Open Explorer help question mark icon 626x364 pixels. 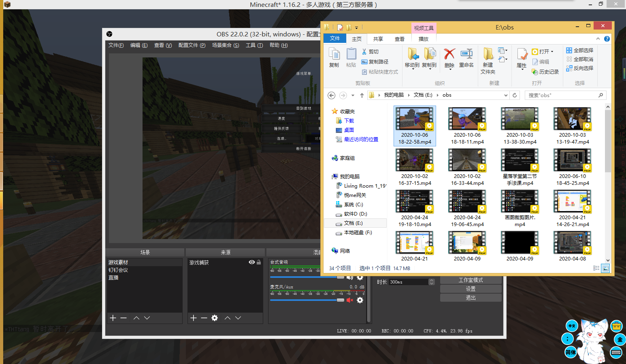(x=607, y=39)
